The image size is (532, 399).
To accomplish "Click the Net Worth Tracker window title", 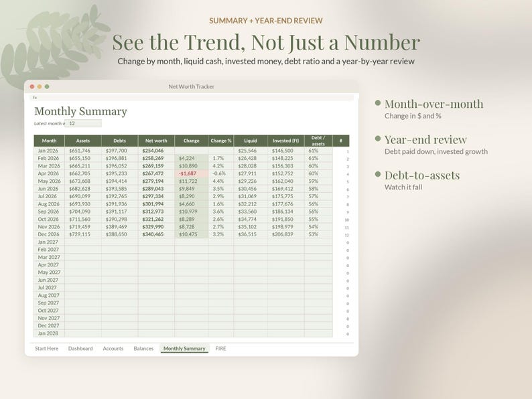I will pos(192,87).
